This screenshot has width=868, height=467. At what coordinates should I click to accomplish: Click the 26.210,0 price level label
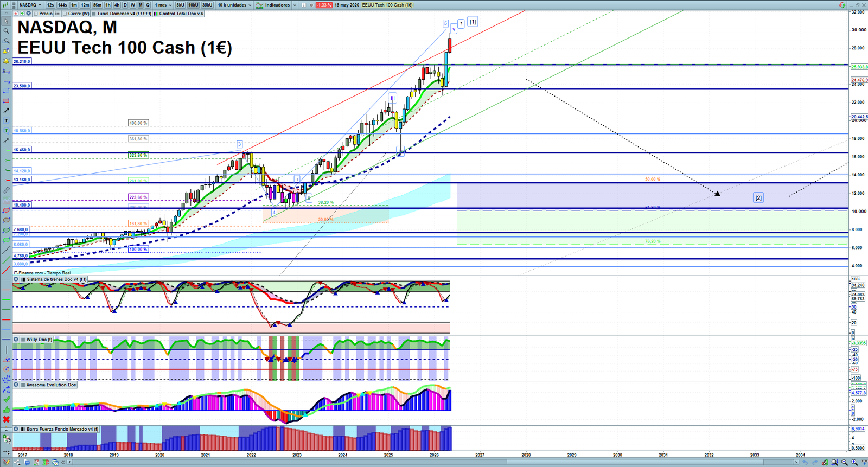[x=22, y=62]
